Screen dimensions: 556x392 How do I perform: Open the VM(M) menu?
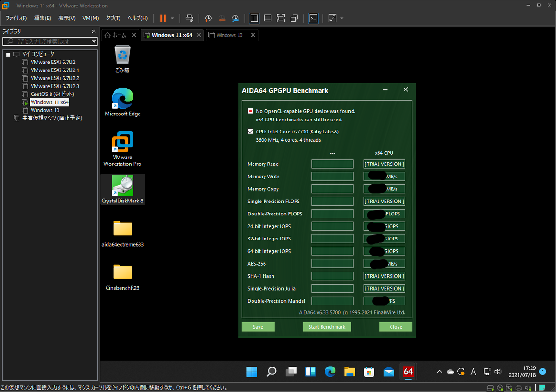click(x=91, y=18)
